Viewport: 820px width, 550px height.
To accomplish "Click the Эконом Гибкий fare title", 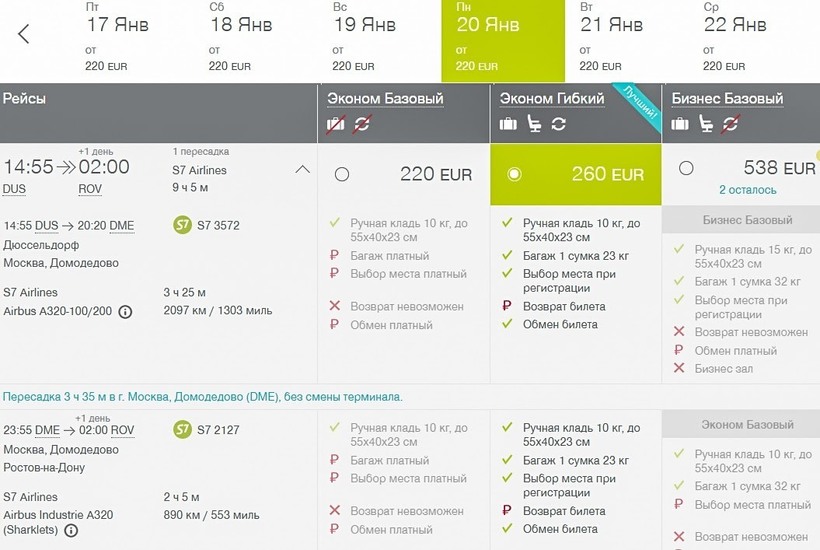I will point(552,98).
